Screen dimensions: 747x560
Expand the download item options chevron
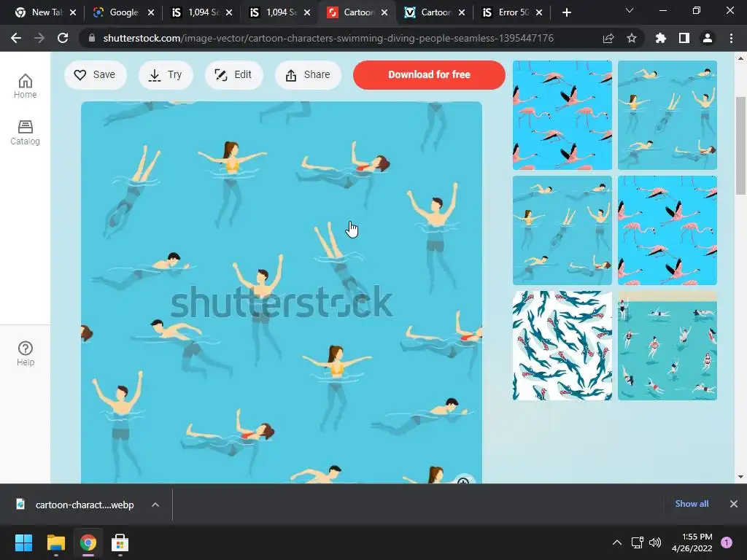point(155,505)
